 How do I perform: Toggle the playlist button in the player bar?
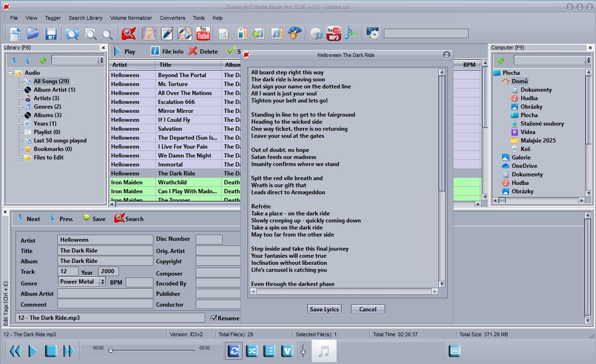click(270, 351)
